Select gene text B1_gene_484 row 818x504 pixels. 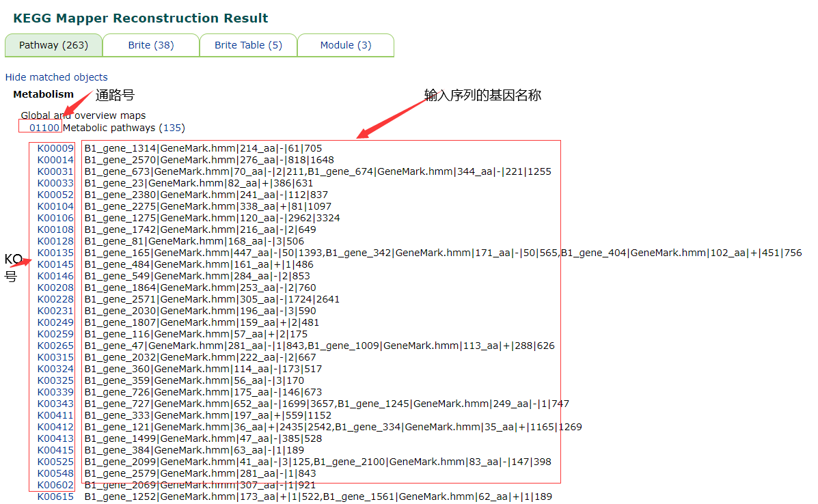tap(199, 264)
